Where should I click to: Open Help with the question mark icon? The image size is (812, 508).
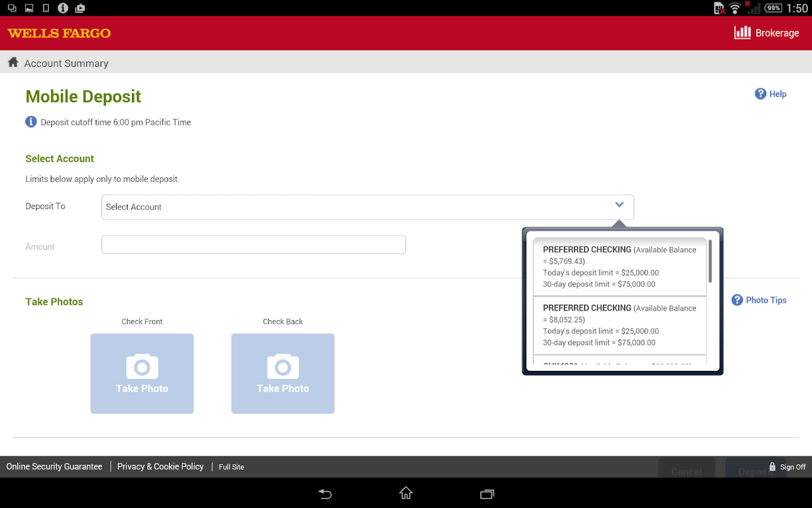click(760, 94)
